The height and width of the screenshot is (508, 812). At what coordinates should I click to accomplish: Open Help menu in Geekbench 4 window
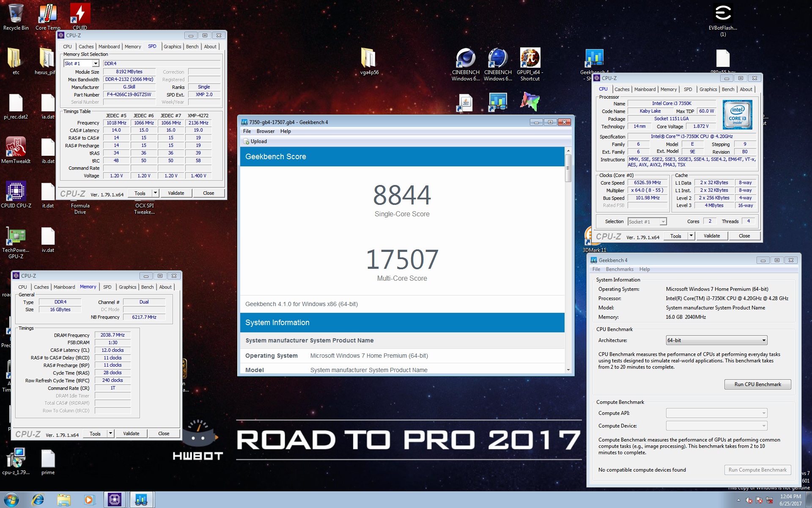pyautogui.click(x=645, y=269)
